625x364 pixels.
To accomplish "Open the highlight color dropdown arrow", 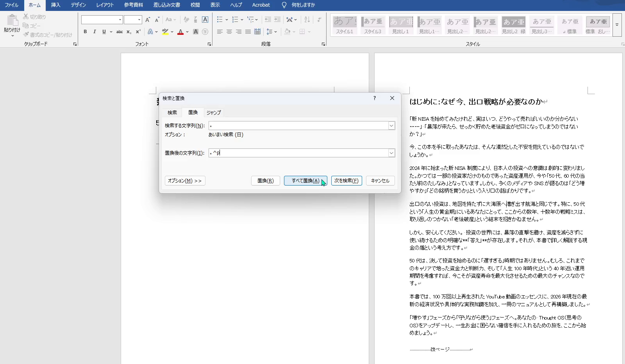I will (172, 32).
